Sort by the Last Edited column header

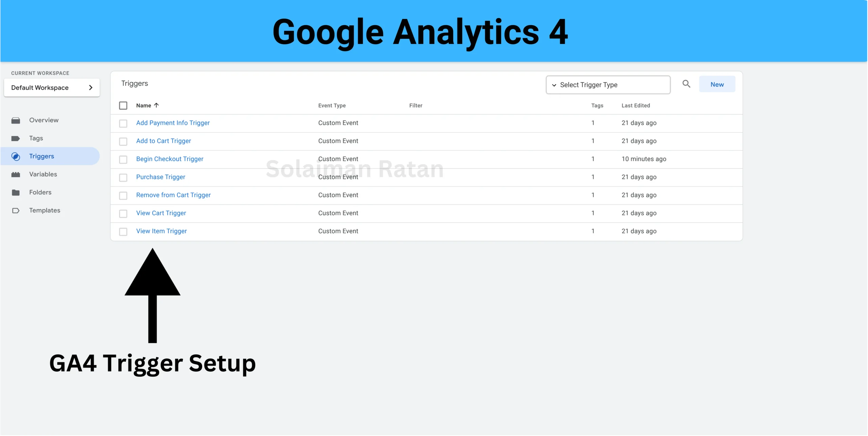635,106
